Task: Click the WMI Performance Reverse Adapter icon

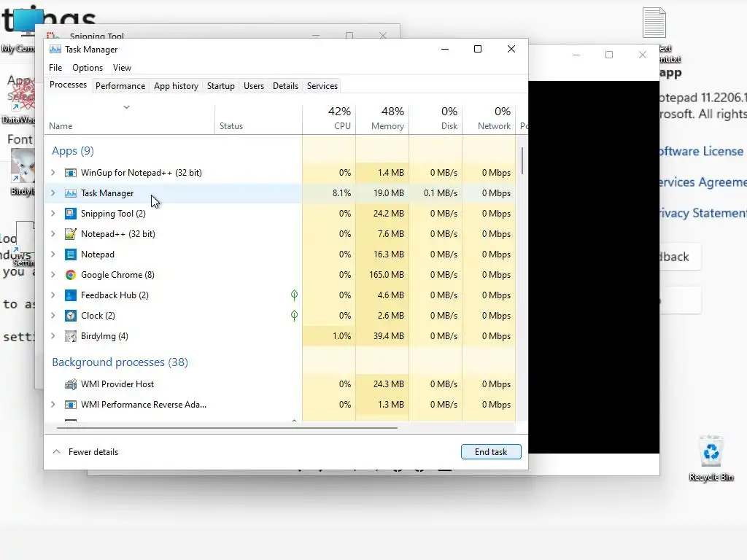Action: click(71, 405)
